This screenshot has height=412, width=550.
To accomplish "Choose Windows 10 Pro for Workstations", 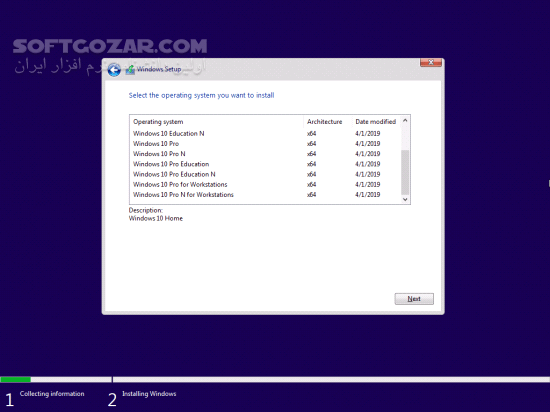I will pyautogui.click(x=265, y=184).
